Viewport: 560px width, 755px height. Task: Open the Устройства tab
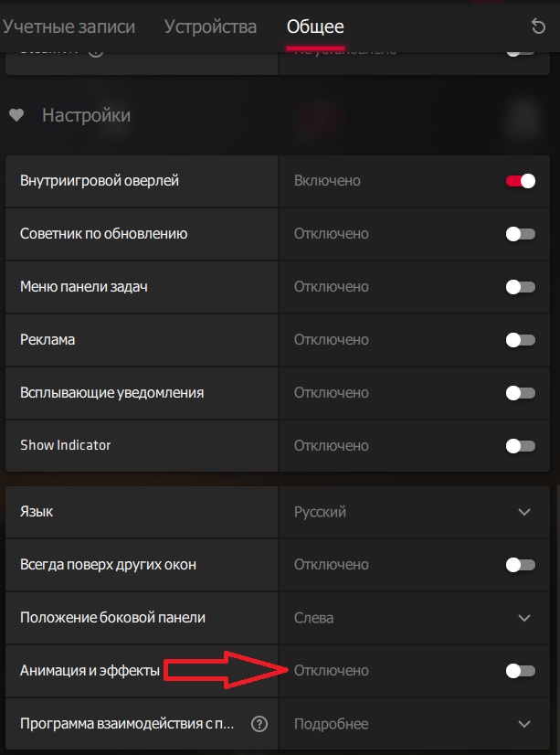coord(210,27)
